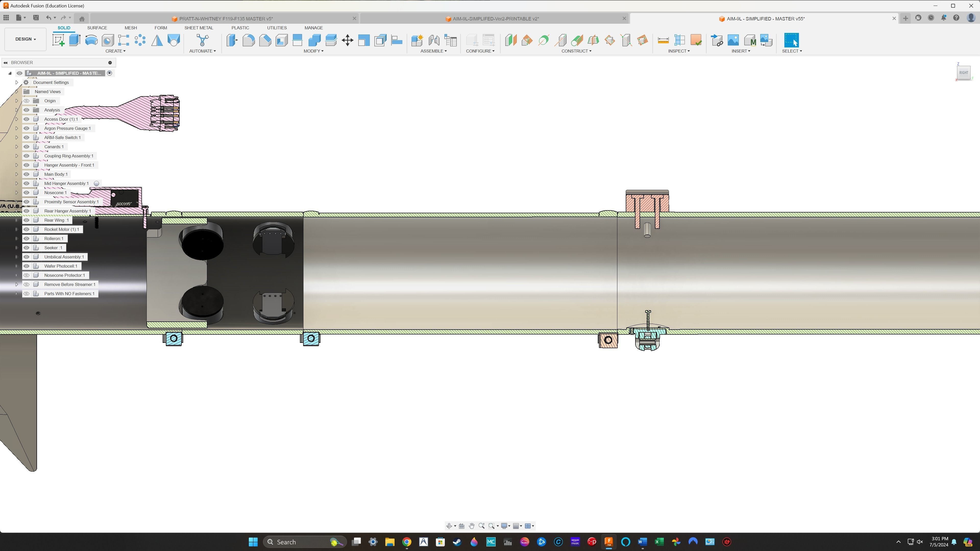980x551 pixels.
Task: Open the MODIFY dropdown menu
Action: pyautogui.click(x=313, y=51)
